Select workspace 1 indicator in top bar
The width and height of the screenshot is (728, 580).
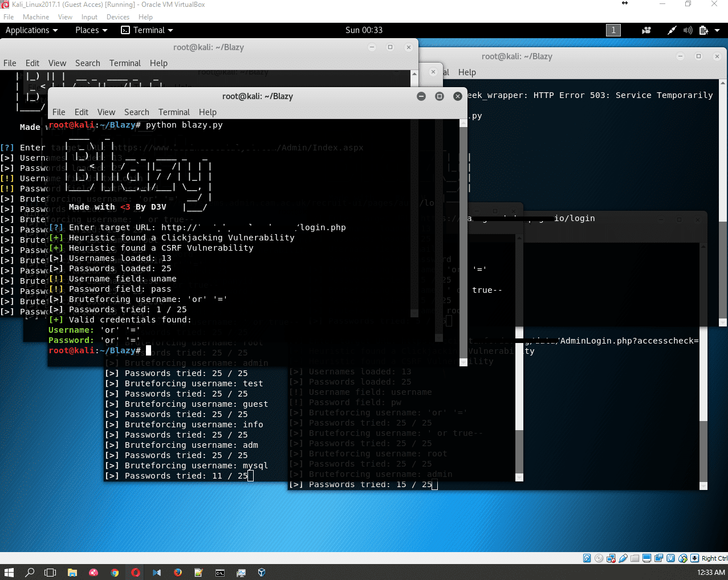613,30
